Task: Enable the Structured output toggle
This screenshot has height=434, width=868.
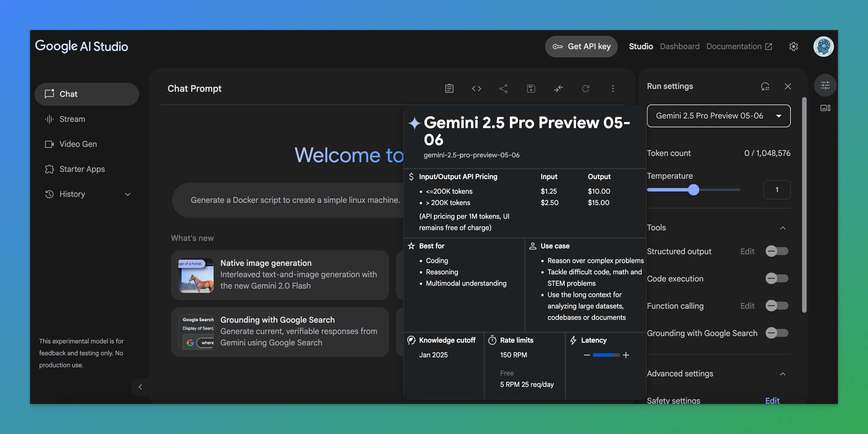Action: coord(777,251)
